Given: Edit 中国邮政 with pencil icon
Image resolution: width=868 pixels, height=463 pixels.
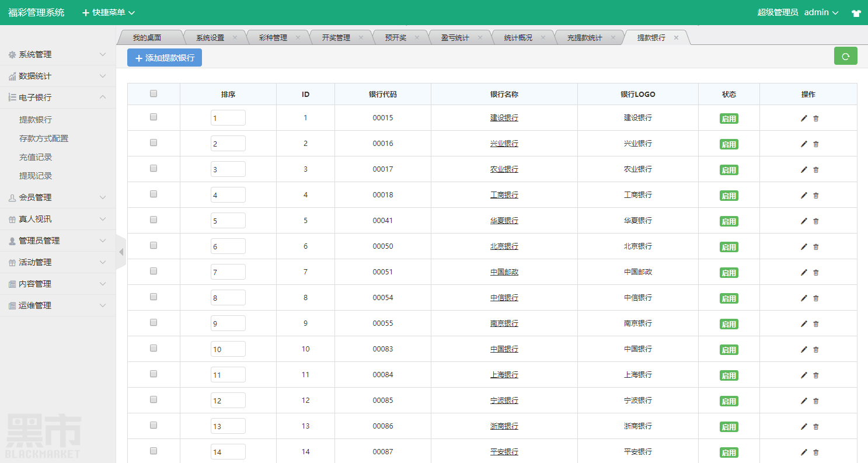Looking at the screenshot, I should coord(804,273).
